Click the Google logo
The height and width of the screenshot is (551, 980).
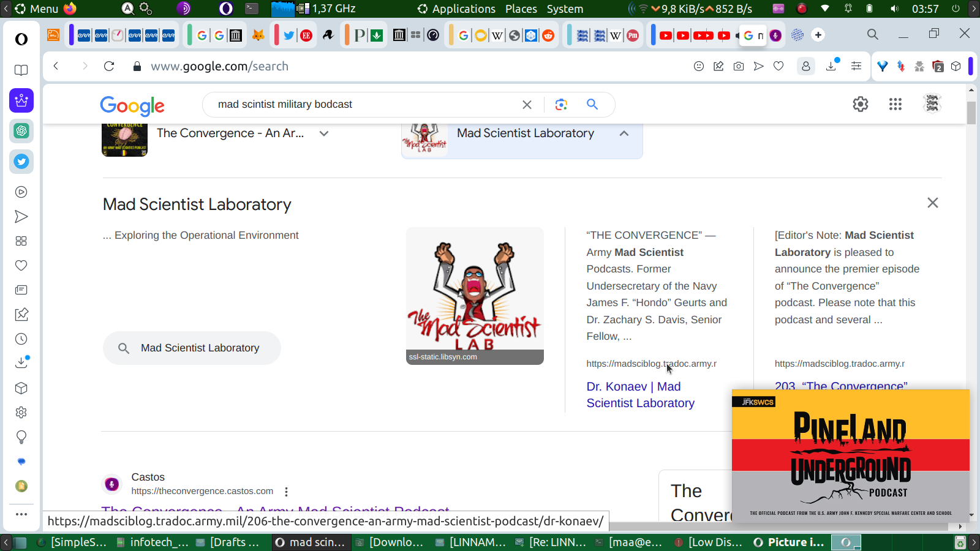coord(132,106)
